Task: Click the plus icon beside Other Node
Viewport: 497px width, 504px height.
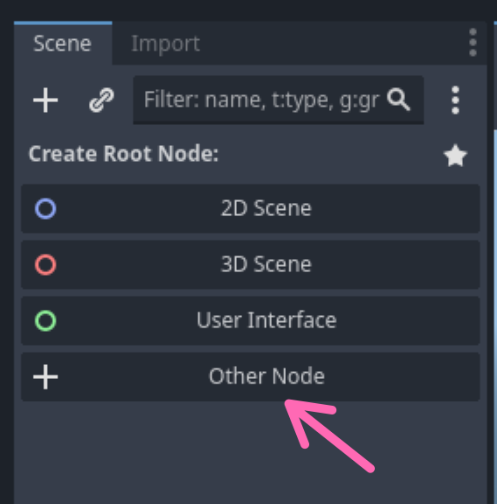Action: coord(46,377)
